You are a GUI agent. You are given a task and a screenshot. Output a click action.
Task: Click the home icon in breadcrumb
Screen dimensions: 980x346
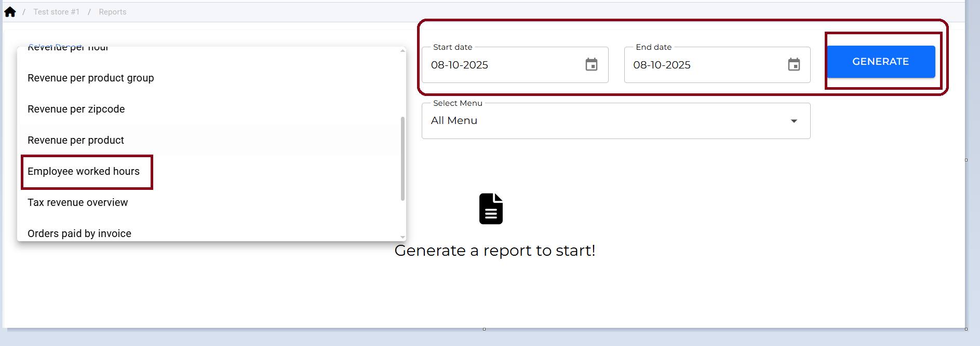(10, 12)
